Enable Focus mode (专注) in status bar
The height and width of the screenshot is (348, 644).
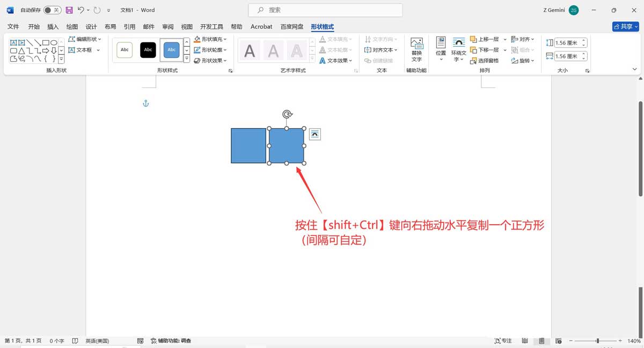tap(503, 340)
